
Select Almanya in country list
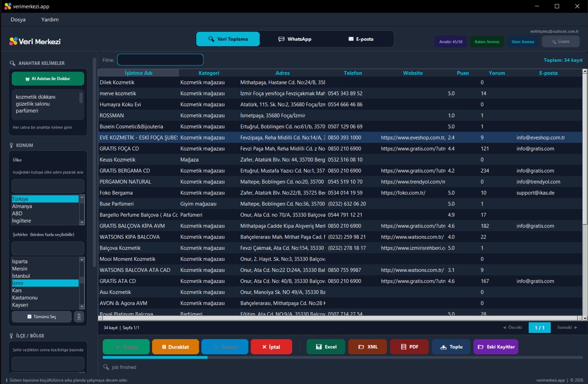click(x=45, y=206)
